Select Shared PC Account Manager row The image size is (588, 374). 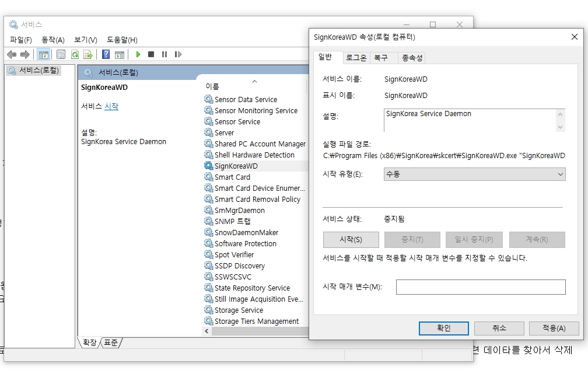tap(256, 144)
